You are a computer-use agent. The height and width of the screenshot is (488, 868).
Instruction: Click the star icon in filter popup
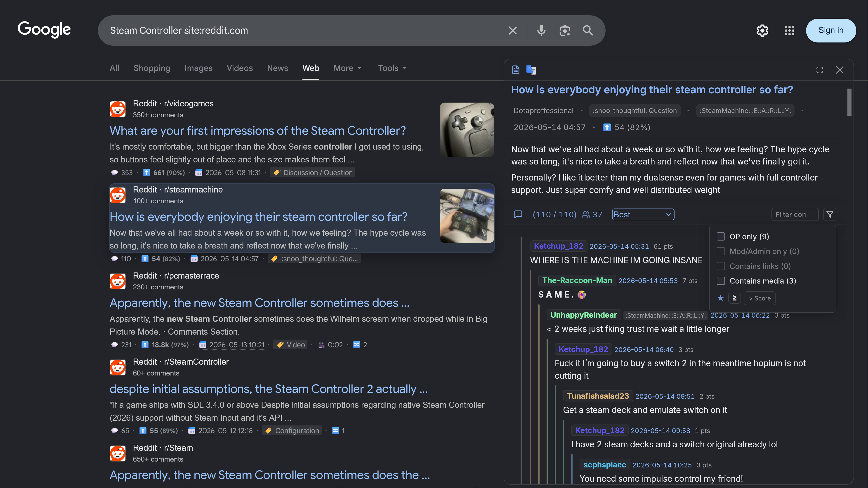720,298
